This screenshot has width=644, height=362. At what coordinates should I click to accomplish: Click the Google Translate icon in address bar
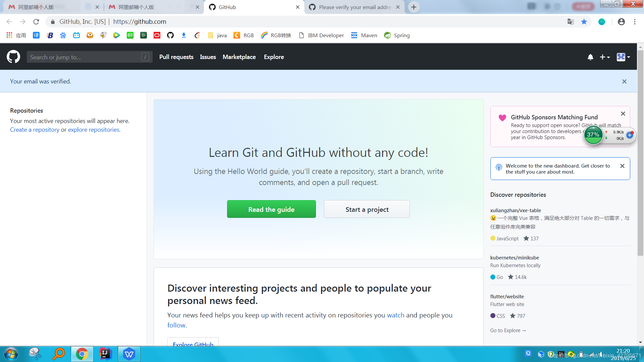pos(571,22)
